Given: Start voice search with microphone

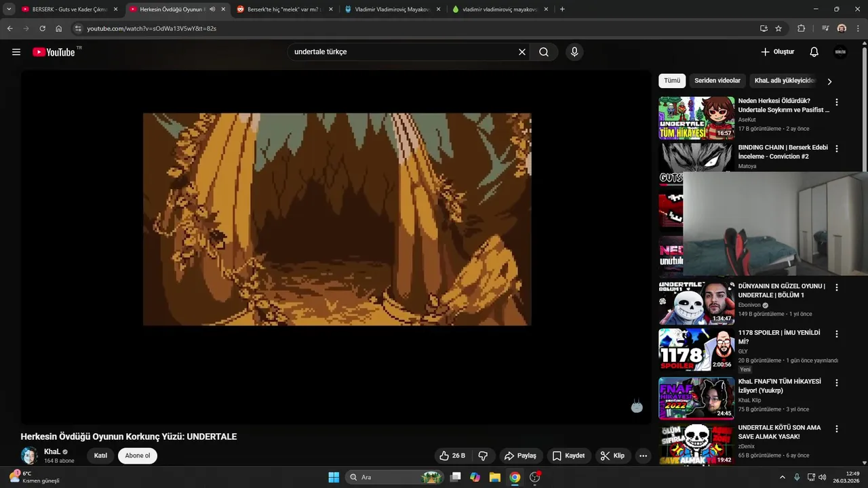Looking at the screenshot, I should [574, 52].
